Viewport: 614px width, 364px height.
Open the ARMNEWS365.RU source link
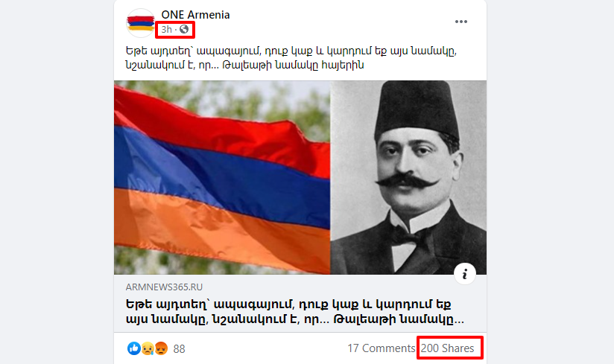coord(164,287)
